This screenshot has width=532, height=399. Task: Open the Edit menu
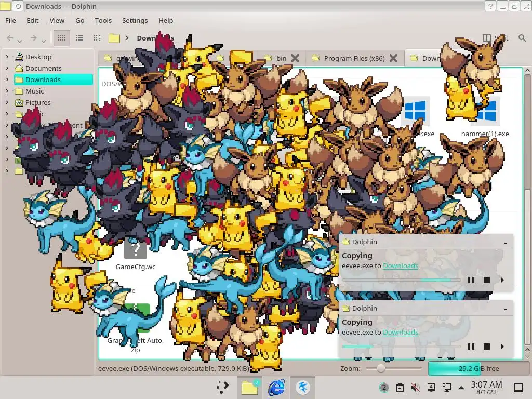(33, 20)
